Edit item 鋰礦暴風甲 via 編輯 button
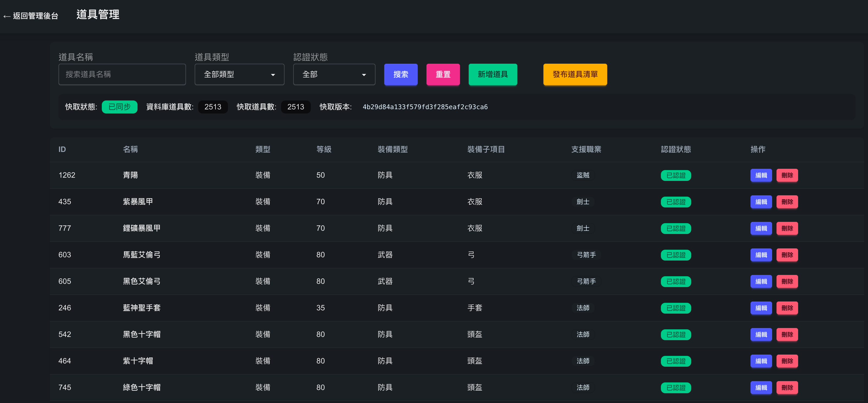 (x=761, y=228)
